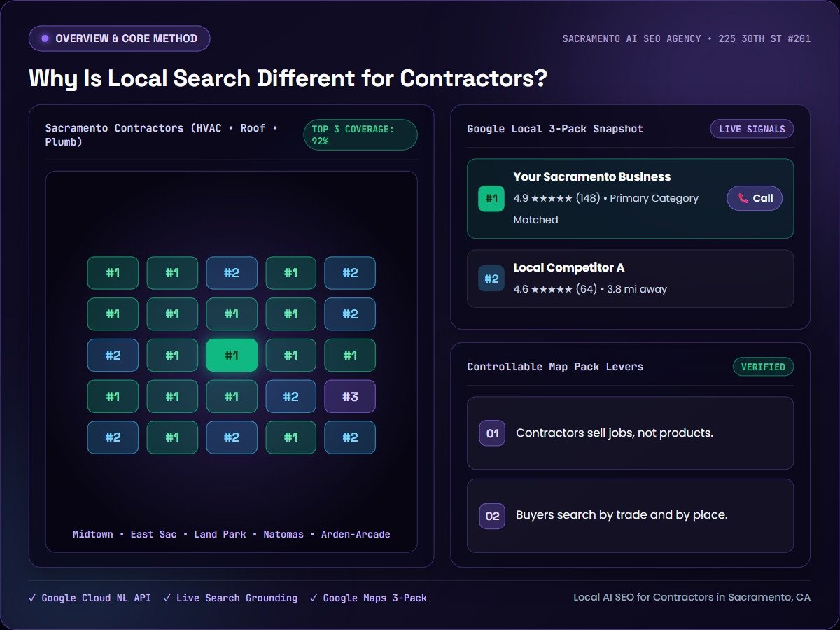Image resolution: width=840 pixels, height=630 pixels.
Task: Select Buyers search by trade and by place text
Action: tap(622, 515)
